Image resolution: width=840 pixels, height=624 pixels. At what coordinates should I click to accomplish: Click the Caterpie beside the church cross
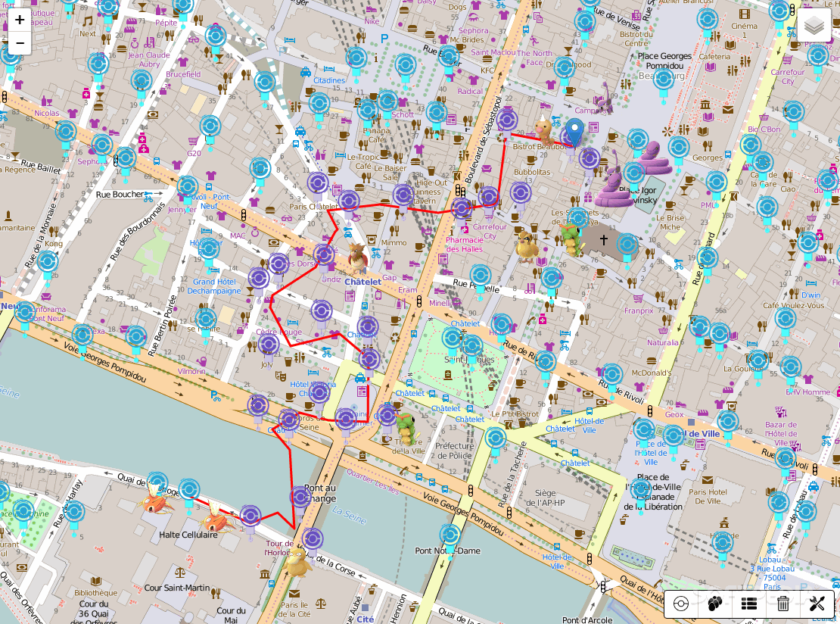[x=571, y=241]
